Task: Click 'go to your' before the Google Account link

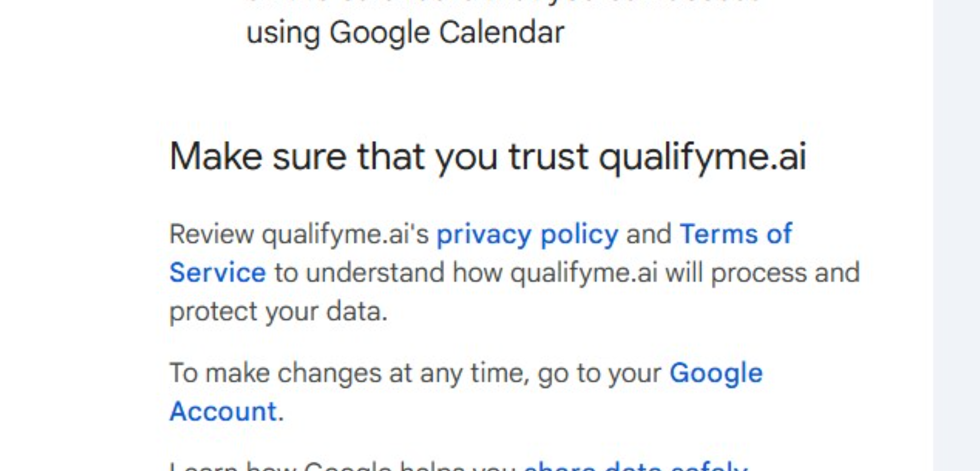Action: point(599,373)
